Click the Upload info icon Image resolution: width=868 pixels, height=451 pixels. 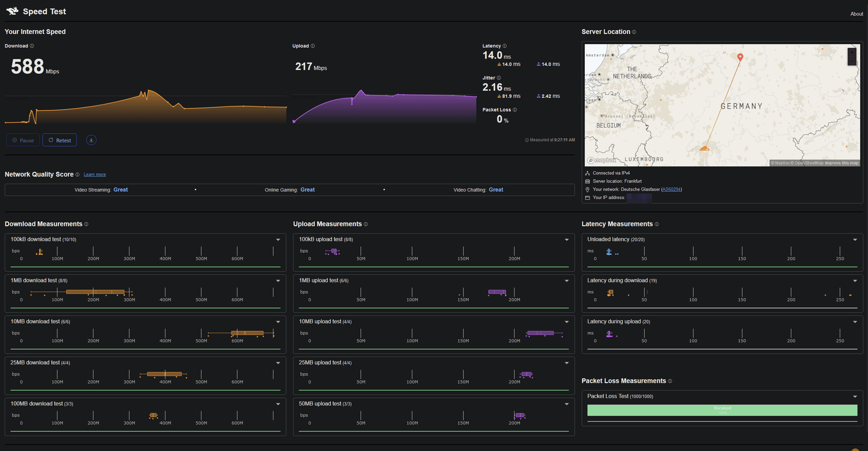(x=313, y=46)
